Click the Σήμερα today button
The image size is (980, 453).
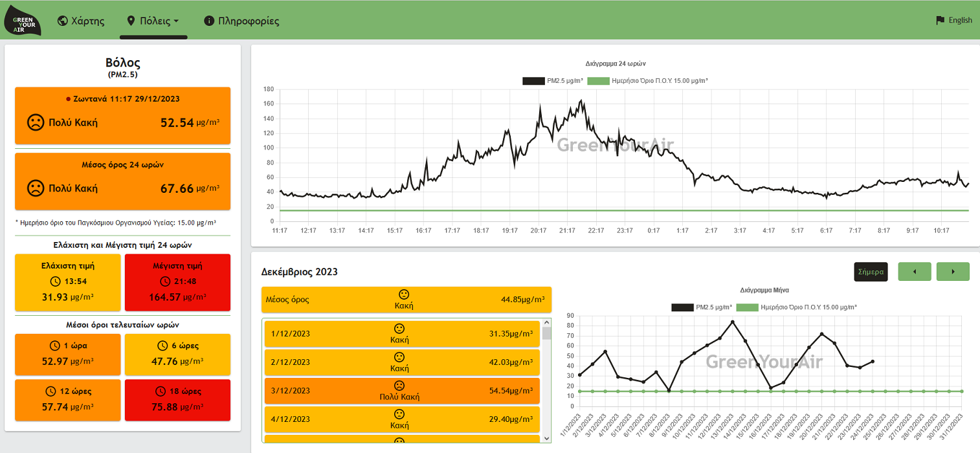pyautogui.click(x=871, y=272)
